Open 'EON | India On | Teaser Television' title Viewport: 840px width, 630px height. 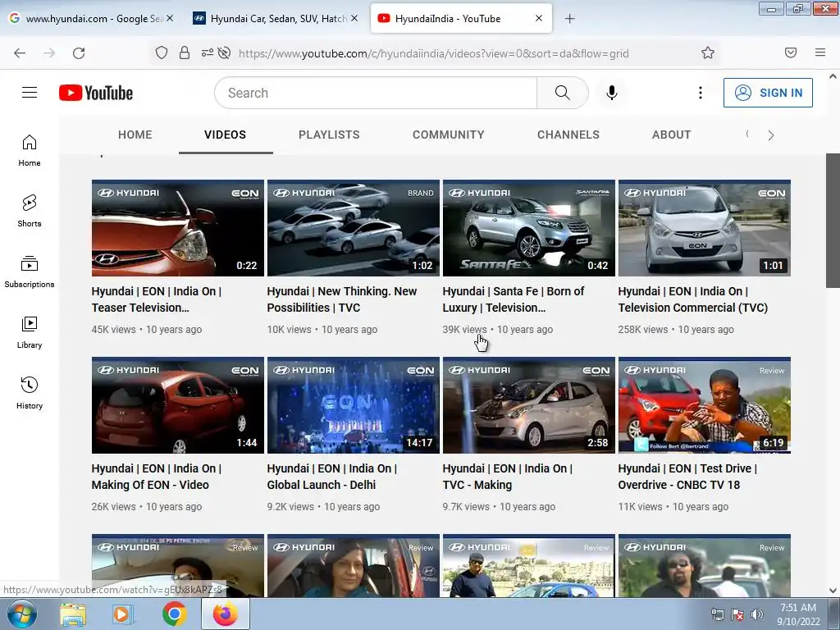pos(157,299)
